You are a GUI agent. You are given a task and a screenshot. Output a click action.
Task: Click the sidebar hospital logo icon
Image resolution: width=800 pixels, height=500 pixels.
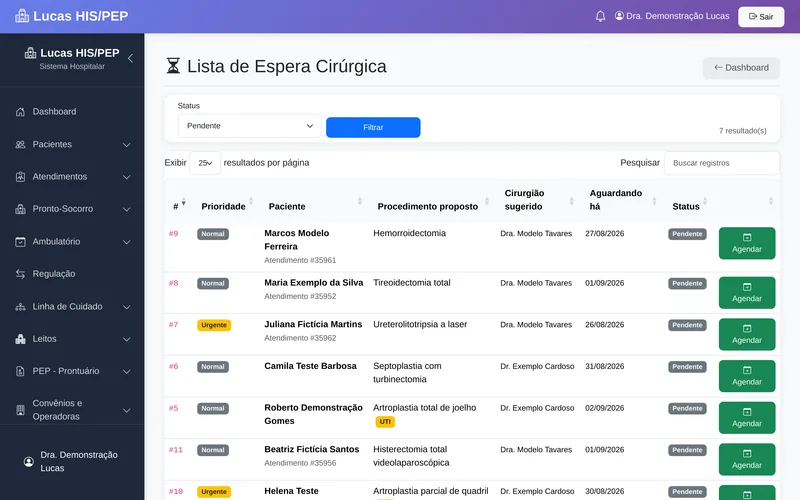(x=31, y=53)
